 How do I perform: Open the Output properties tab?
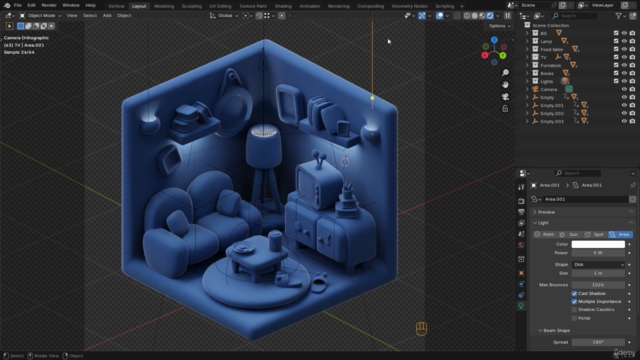coord(521,212)
